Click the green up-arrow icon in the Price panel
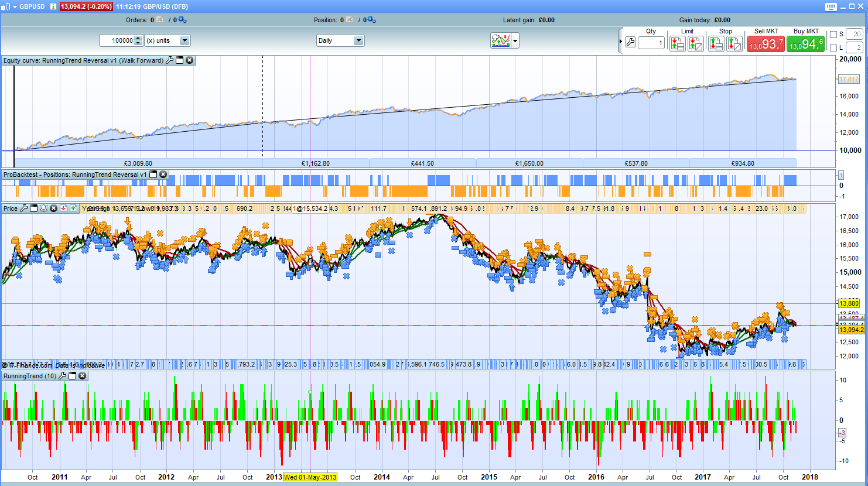This screenshot has width=868, height=486. pyautogui.click(x=73, y=208)
